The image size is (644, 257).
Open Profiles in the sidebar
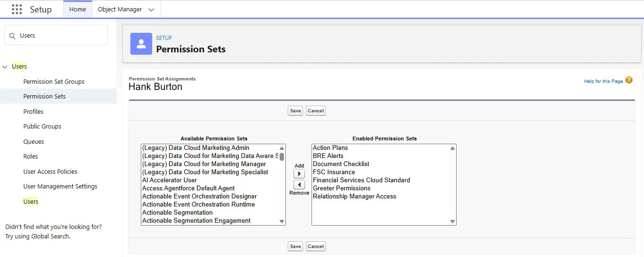(33, 112)
